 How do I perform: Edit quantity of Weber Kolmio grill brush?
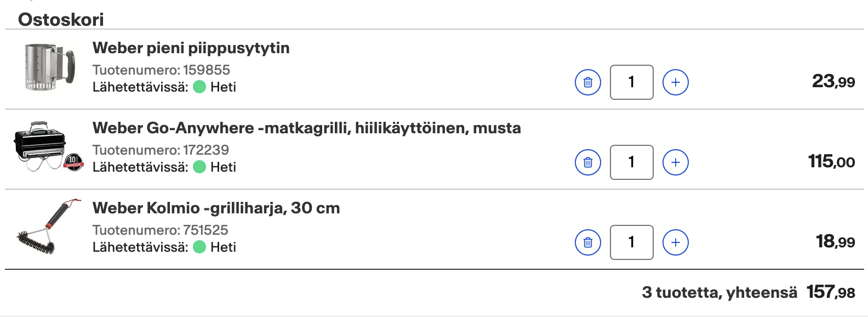tap(632, 242)
